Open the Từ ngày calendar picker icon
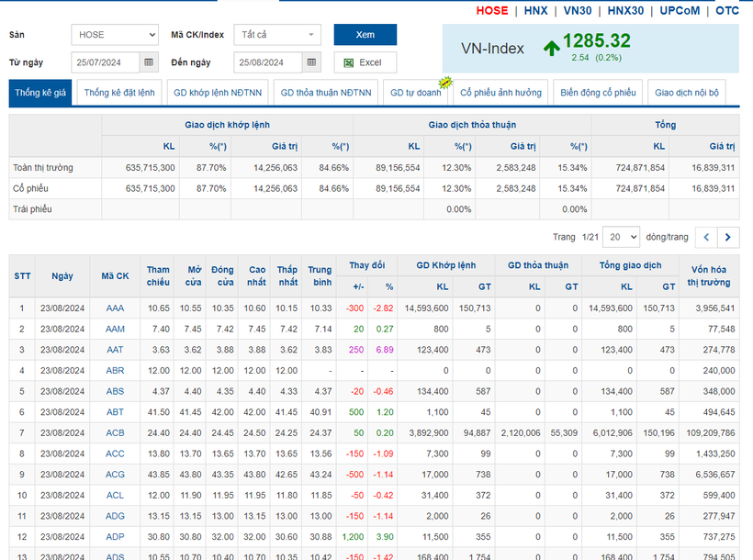753x560 pixels. 150,62
